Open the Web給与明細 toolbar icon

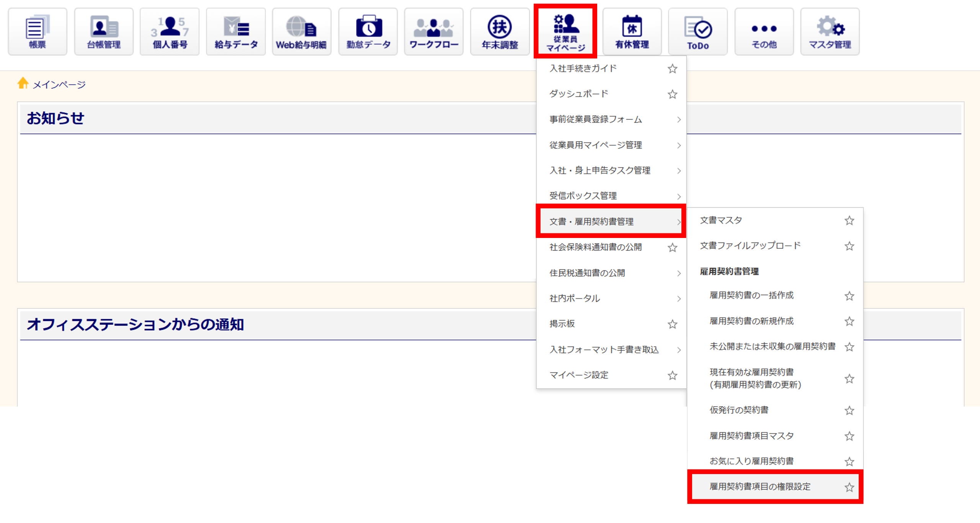pyautogui.click(x=302, y=32)
